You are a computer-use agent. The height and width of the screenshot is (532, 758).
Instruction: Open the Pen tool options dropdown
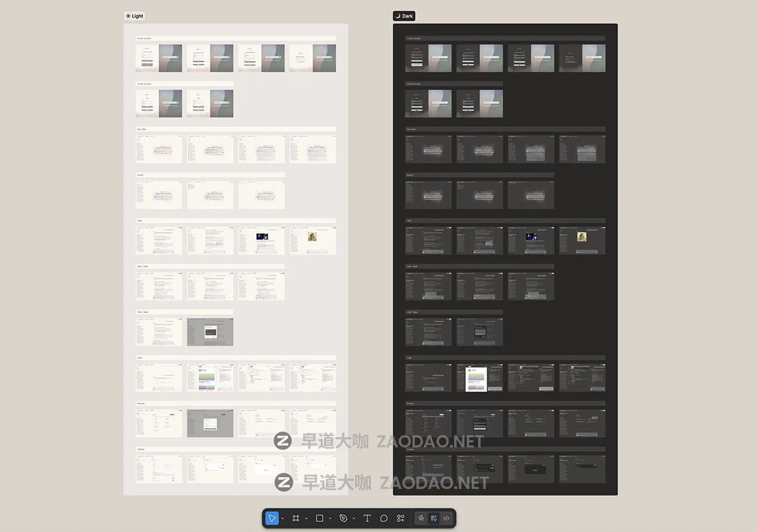tap(354, 519)
